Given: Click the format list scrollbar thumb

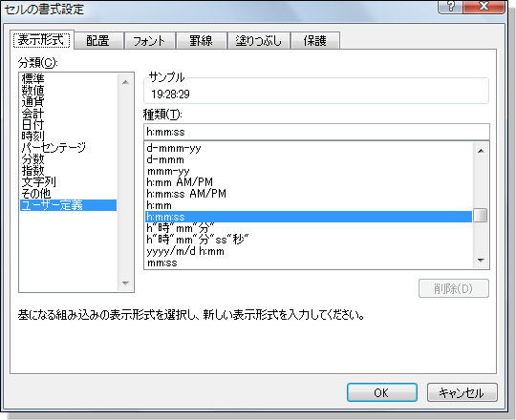Looking at the screenshot, I should (481, 216).
